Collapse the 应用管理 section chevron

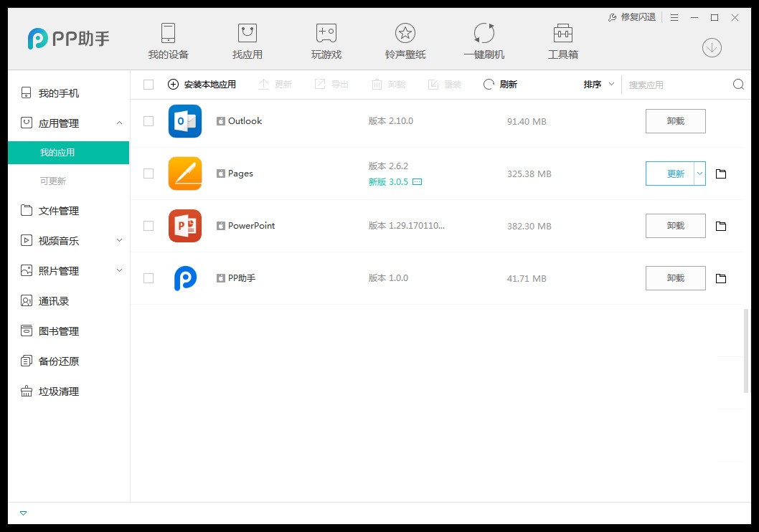(120, 123)
